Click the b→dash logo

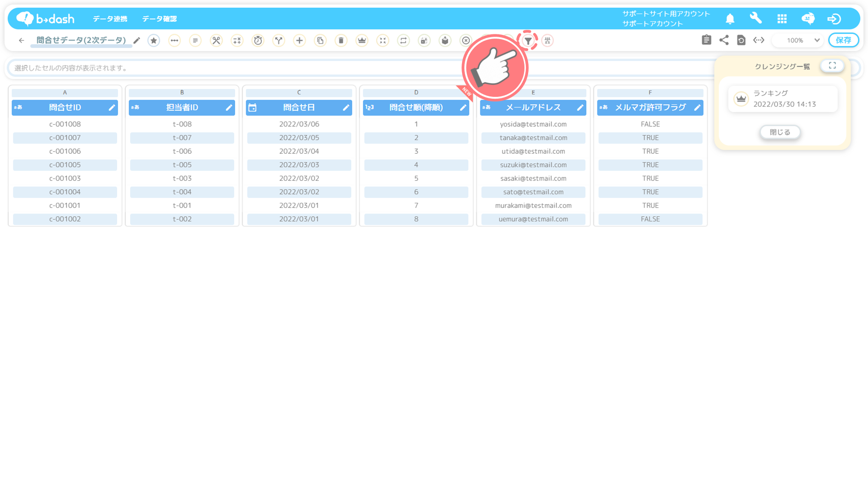[x=45, y=18]
